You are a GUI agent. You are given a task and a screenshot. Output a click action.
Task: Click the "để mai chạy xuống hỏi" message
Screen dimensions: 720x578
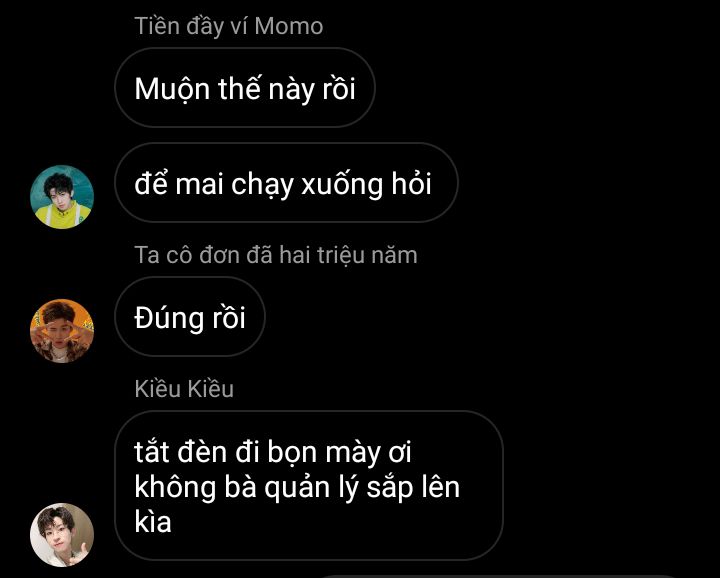(285, 184)
